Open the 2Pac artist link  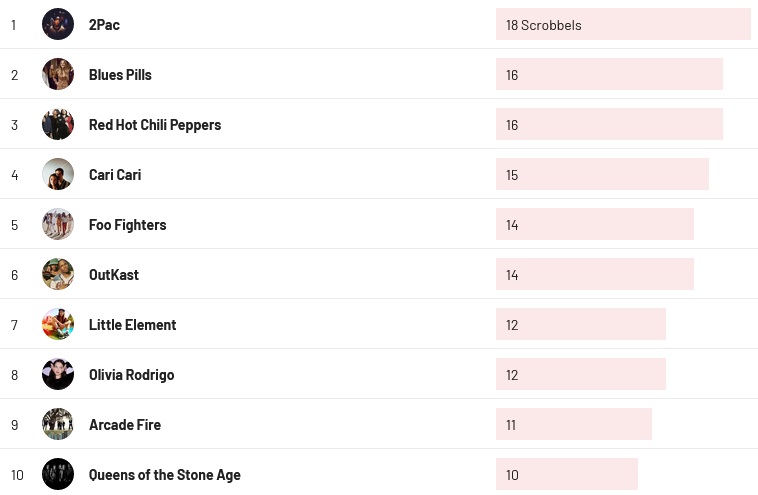(x=104, y=25)
